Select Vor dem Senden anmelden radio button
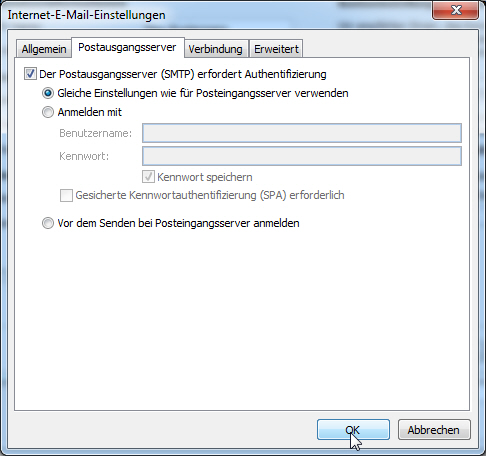 pos(48,223)
